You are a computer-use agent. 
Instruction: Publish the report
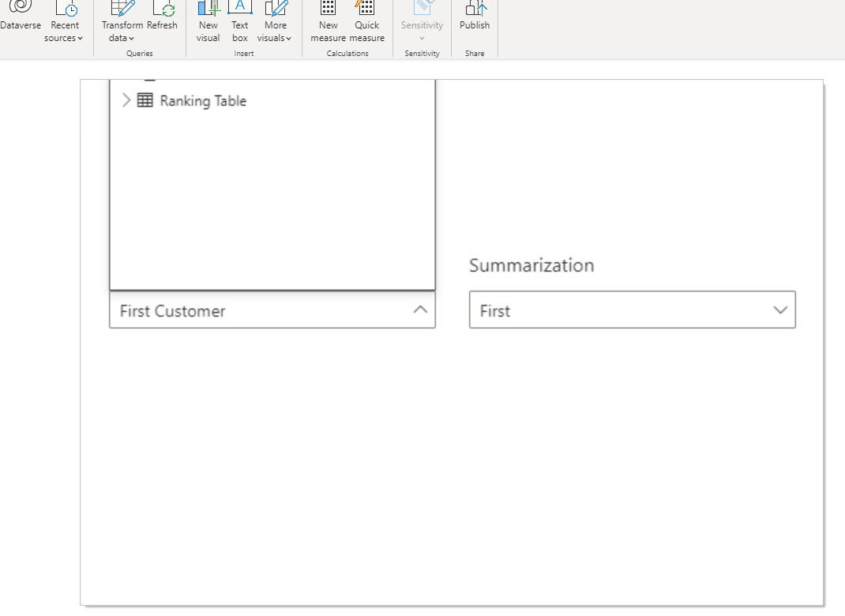(475, 16)
